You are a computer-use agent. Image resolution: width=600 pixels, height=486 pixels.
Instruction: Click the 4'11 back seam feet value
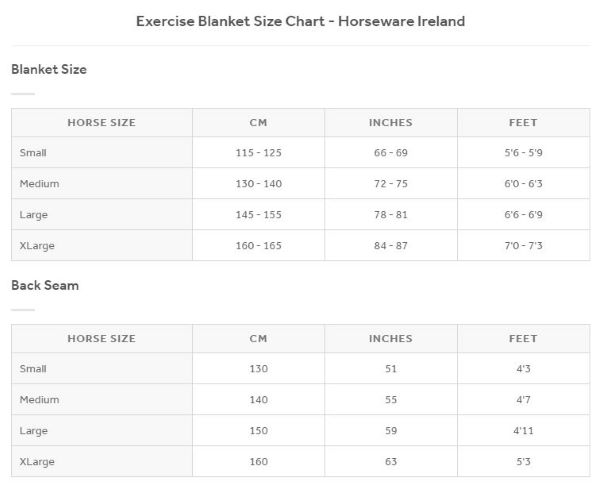click(523, 431)
